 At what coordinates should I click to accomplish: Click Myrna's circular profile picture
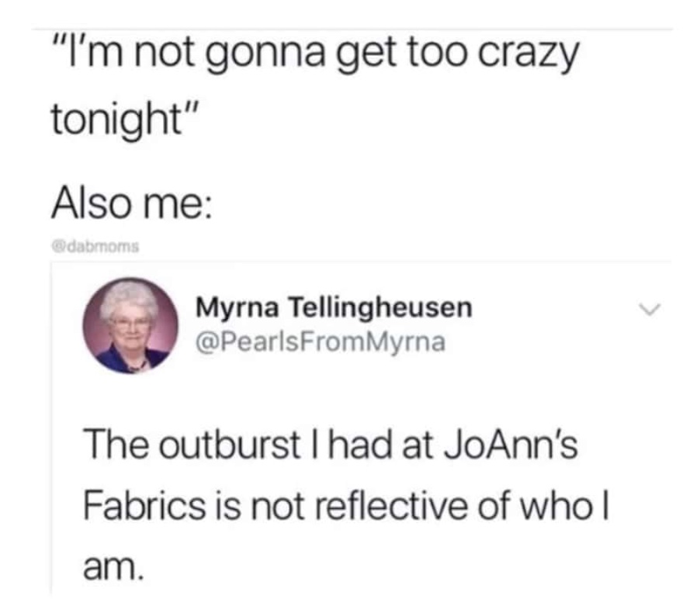point(130,325)
